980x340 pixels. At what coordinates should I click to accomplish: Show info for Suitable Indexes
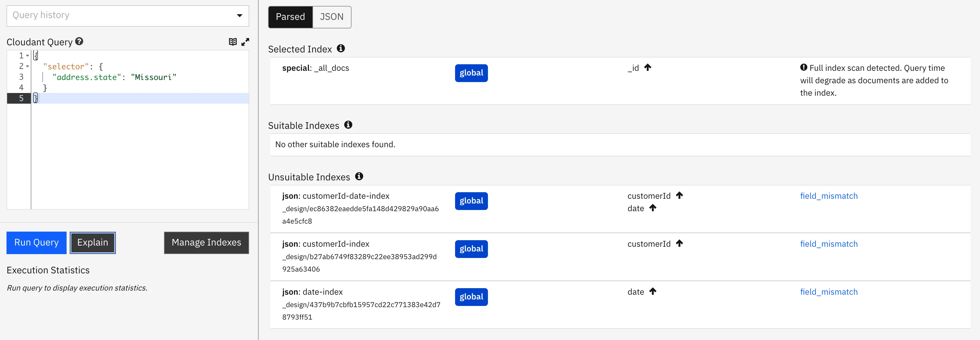[x=348, y=124]
